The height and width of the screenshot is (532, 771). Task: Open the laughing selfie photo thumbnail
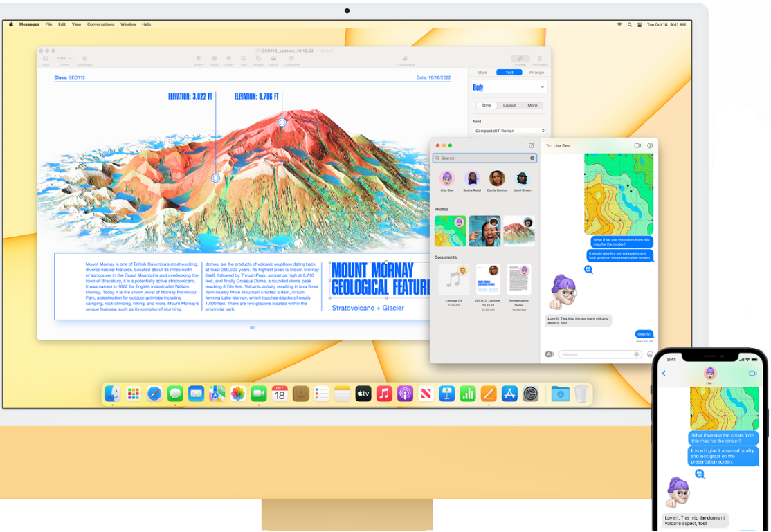pos(485,231)
